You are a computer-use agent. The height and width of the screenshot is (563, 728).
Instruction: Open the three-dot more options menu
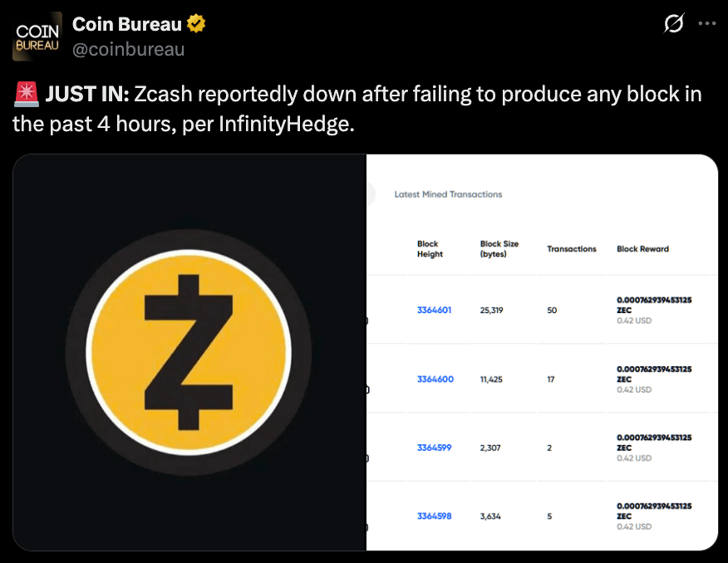(x=706, y=23)
